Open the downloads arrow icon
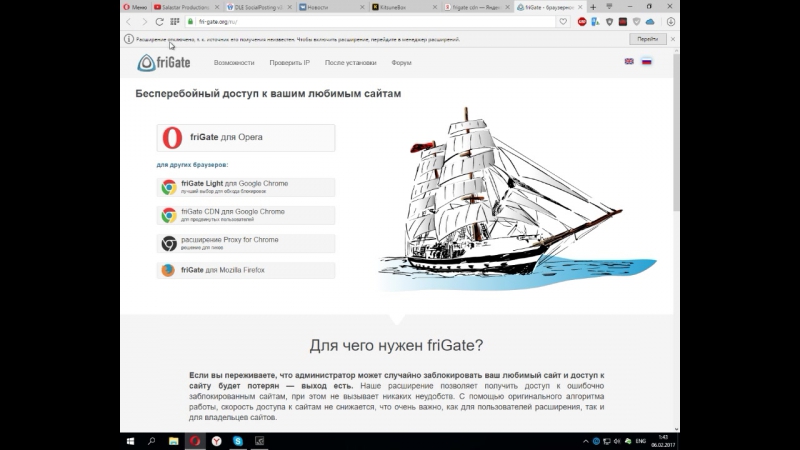This screenshot has width=800, height=450. [670, 21]
